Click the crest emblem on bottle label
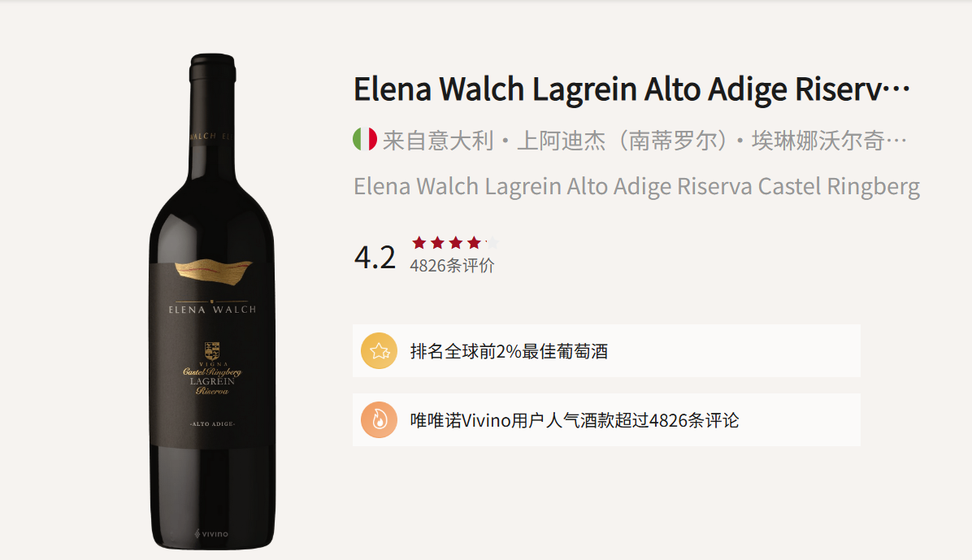972x560 pixels. point(212,350)
